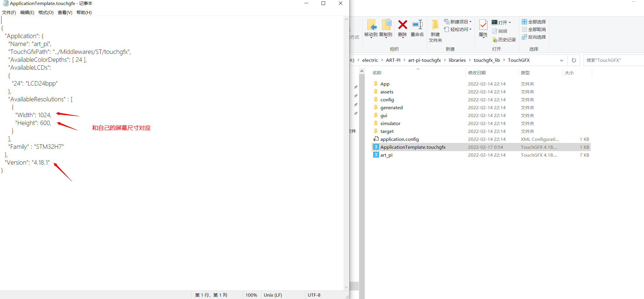
Task: Open the 查看(V) menu in Notepad
Action: [65, 12]
